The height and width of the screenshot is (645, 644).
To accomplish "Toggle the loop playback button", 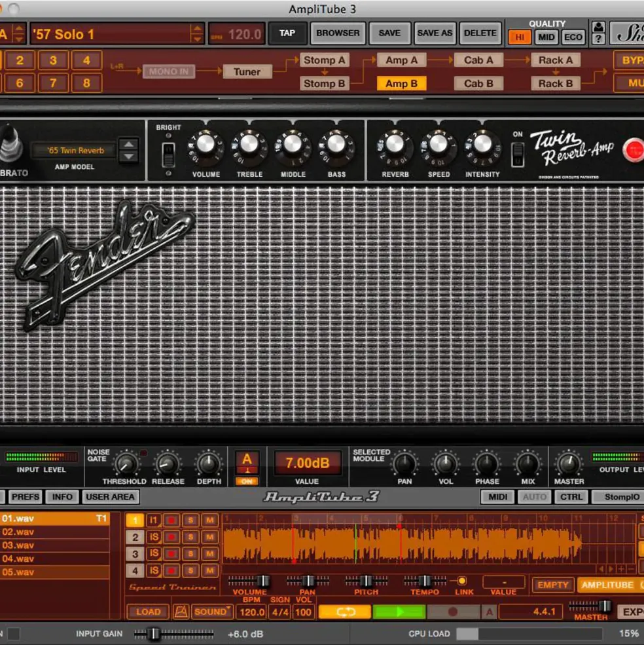I will pos(345,612).
